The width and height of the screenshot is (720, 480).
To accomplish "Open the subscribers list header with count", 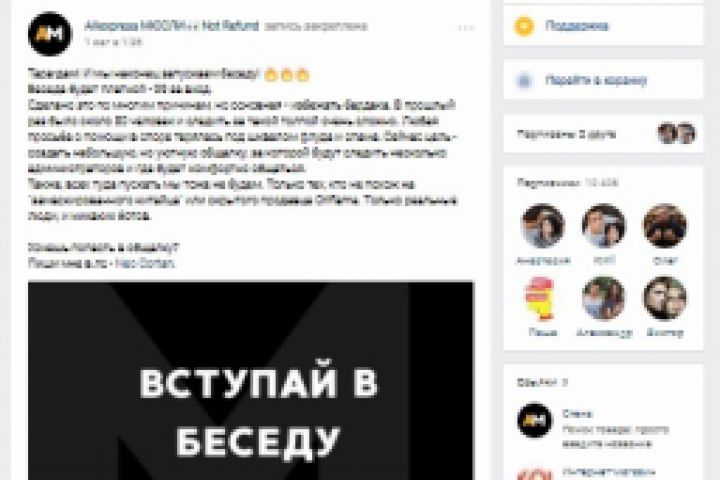I will 568,183.
